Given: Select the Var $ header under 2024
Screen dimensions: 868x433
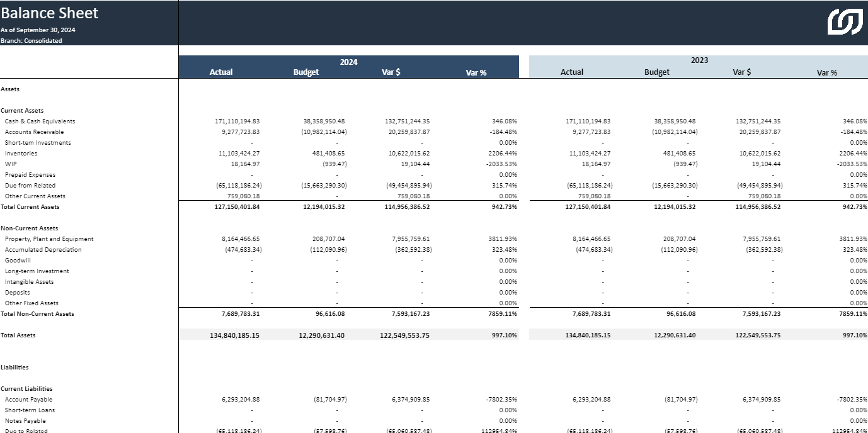Looking at the screenshot, I should click(x=391, y=72).
